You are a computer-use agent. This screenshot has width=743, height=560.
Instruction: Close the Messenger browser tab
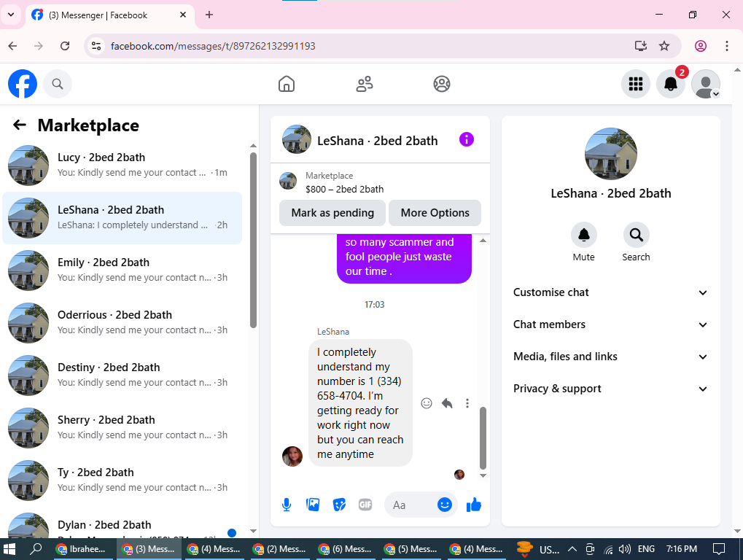point(183,15)
